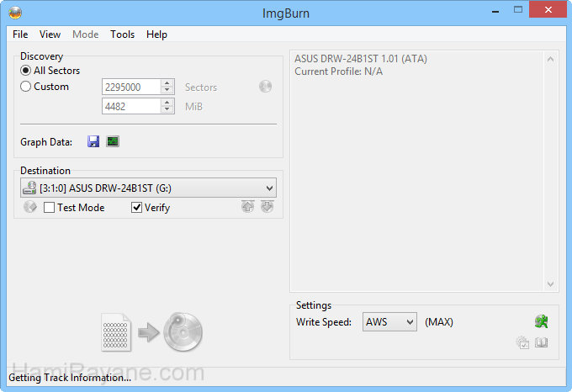Open the Tools menu
Viewport: 572px width, 392px height.
123,34
